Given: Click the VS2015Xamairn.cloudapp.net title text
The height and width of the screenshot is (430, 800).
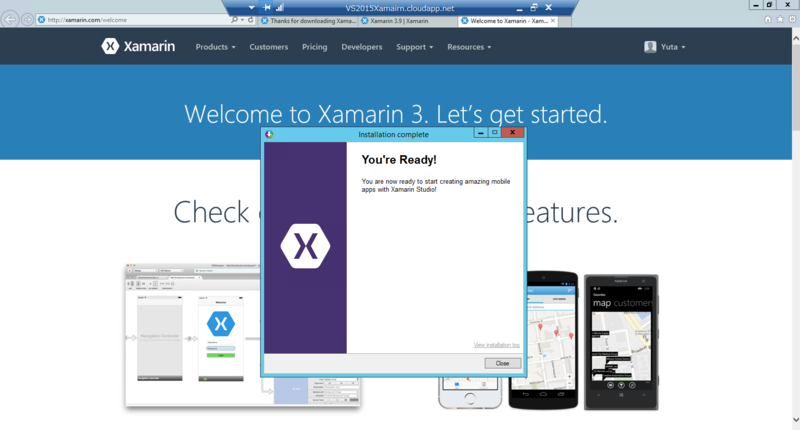Looking at the screenshot, I should click(x=399, y=8).
